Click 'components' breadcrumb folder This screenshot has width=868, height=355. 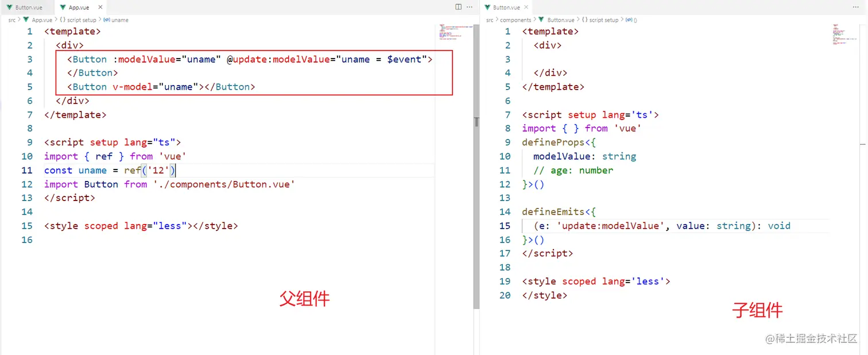coord(516,20)
